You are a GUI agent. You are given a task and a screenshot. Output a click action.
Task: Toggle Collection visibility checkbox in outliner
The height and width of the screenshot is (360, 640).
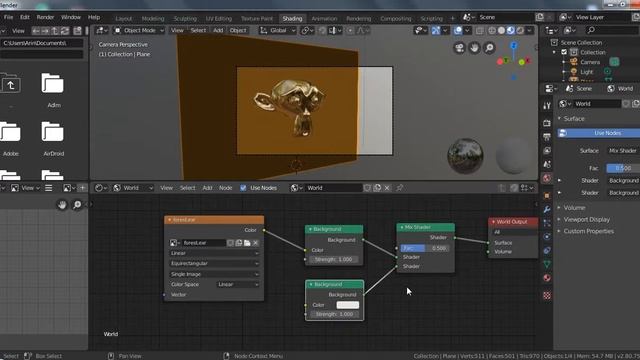pyautogui.click(x=564, y=52)
